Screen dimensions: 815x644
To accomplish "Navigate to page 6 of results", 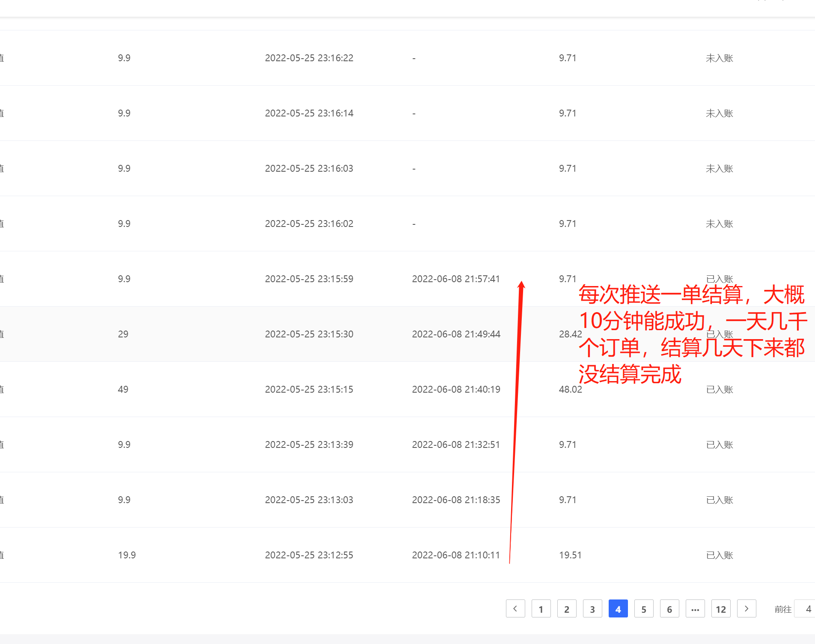I will [669, 608].
